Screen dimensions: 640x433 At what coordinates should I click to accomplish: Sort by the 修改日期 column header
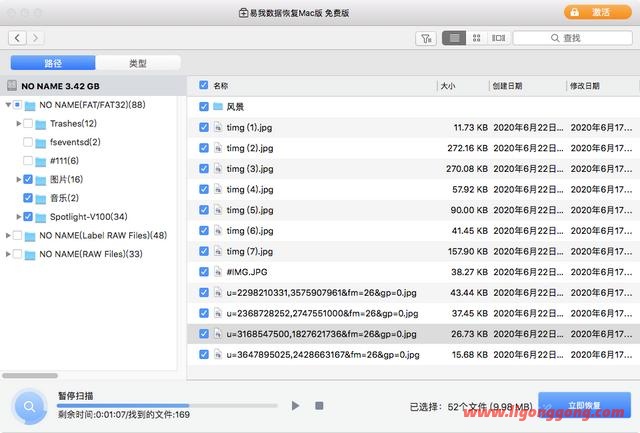[584, 86]
